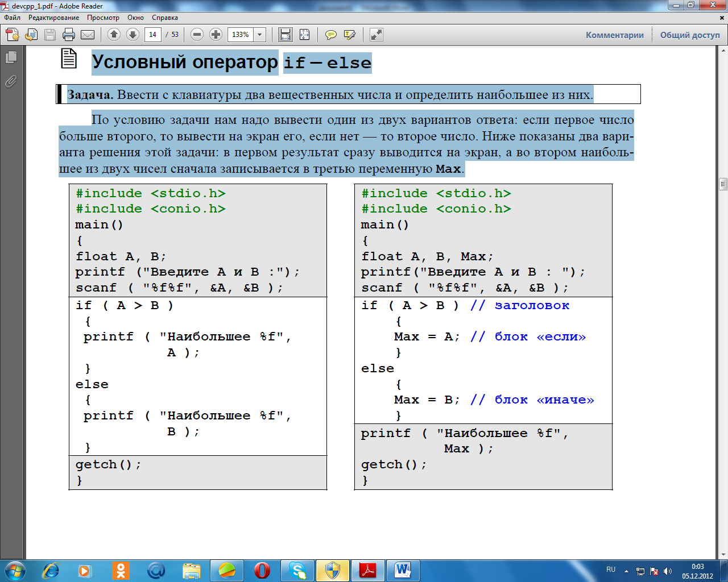Viewport: 728px width, 582px height.
Task: Go to the next page with down arrow
Action: tap(133, 35)
